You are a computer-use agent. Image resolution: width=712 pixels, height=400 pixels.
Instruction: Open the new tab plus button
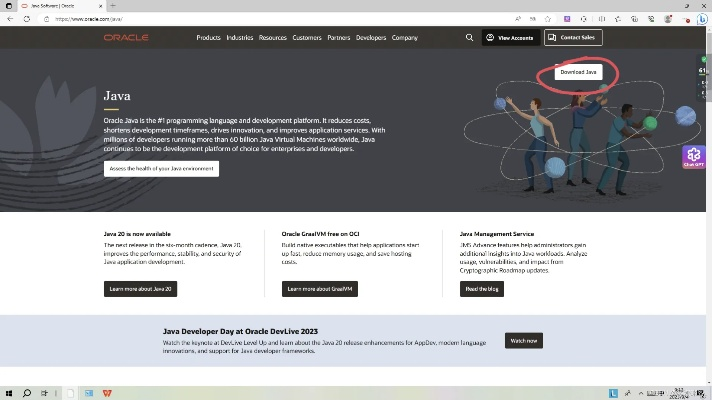pos(113,5)
